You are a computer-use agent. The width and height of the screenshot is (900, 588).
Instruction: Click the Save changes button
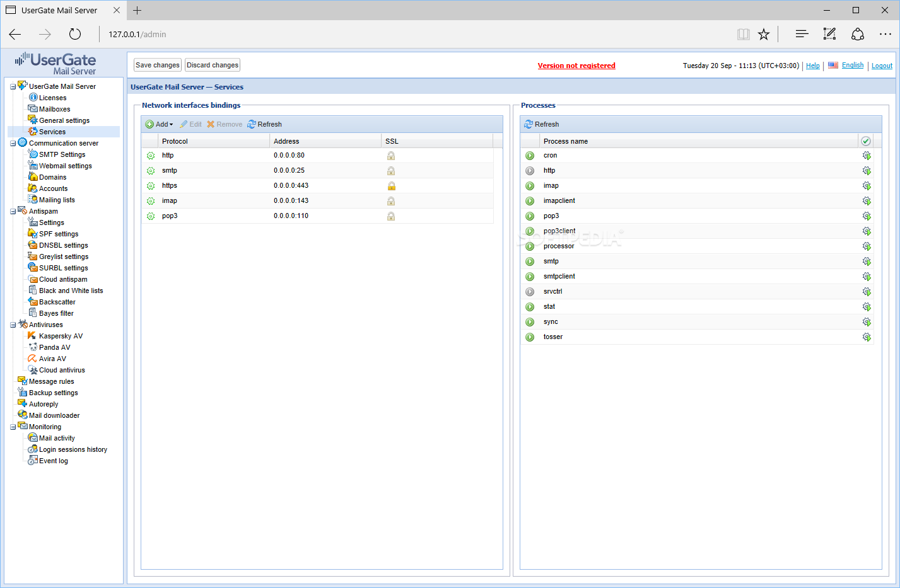pos(158,65)
